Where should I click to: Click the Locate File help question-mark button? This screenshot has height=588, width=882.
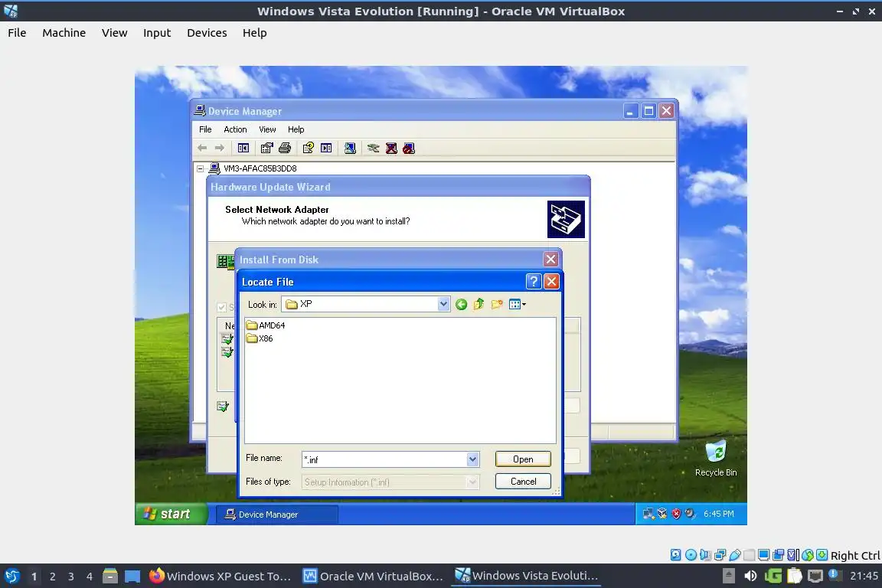(533, 281)
